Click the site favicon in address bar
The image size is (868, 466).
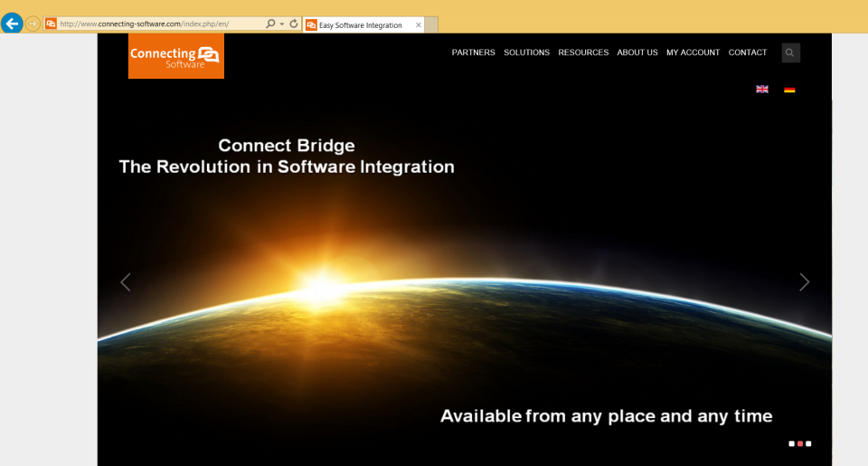click(x=51, y=24)
